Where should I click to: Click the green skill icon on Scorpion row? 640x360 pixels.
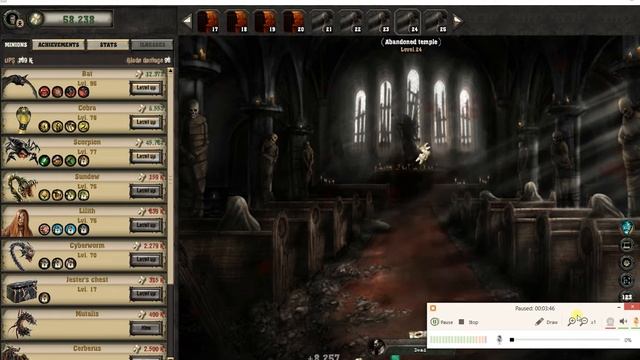pyautogui.click(x=44, y=161)
